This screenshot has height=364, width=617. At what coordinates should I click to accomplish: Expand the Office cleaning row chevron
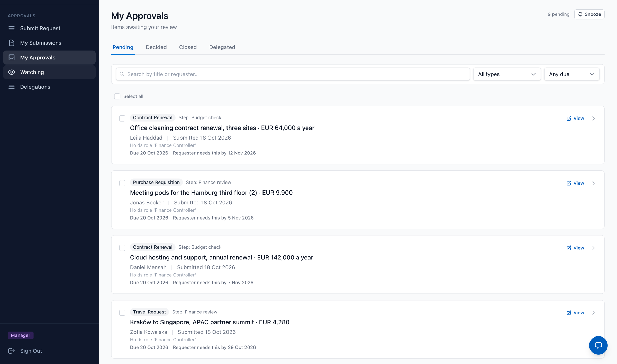pyautogui.click(x=594, y=119)
